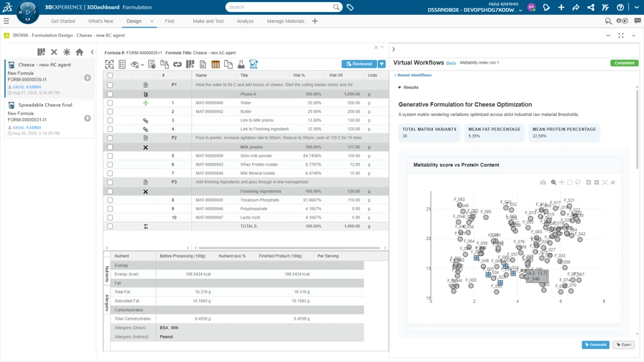Click the Nutrients vertical side tab
This screenshot has width=644, height=362.
click(x=107, y=274)
